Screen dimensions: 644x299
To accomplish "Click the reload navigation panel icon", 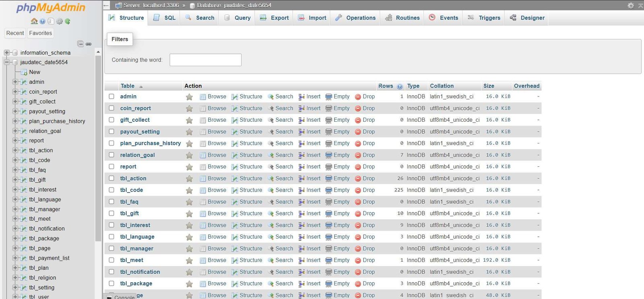I will (x=68, y=21).
